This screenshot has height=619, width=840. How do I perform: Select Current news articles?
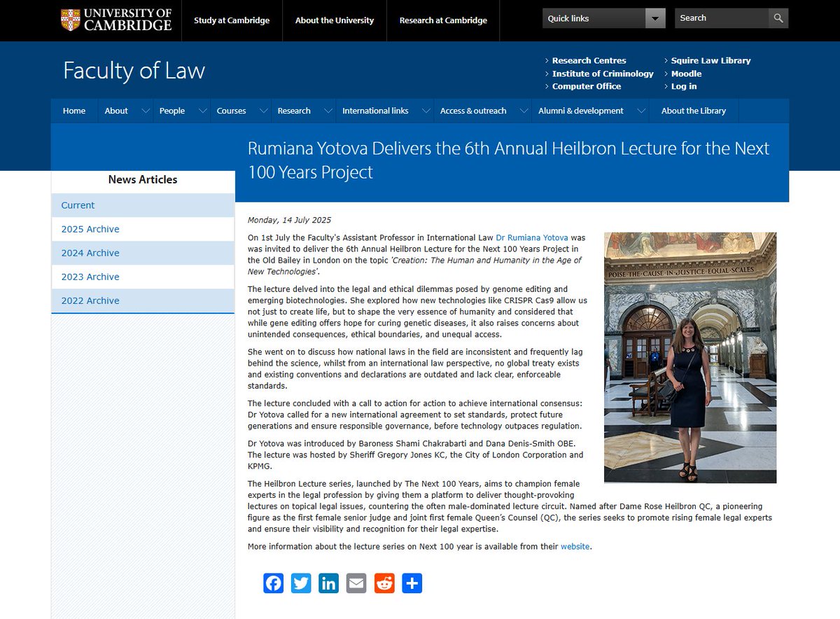click(x=143, y=205)
